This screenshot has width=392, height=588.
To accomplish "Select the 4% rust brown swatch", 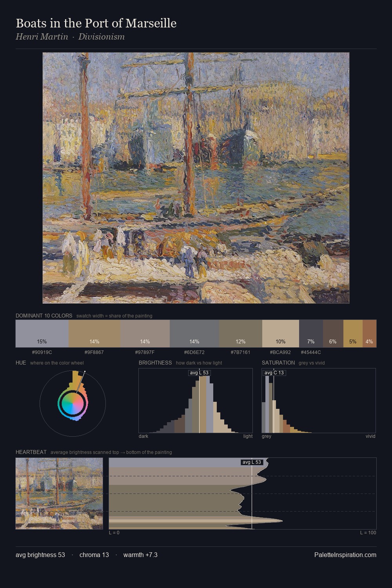I will tap(369, 334).
